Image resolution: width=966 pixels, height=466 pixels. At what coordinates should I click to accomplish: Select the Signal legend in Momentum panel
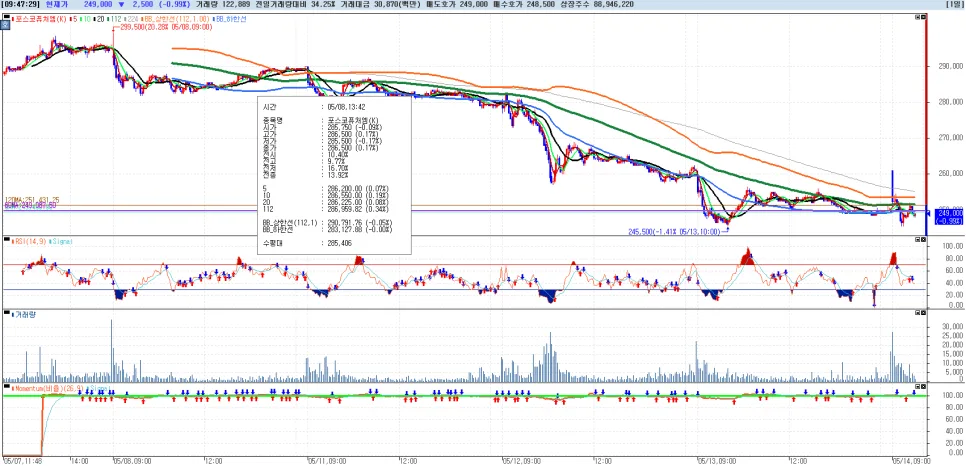pyautogui.click(x=97, y=389)
